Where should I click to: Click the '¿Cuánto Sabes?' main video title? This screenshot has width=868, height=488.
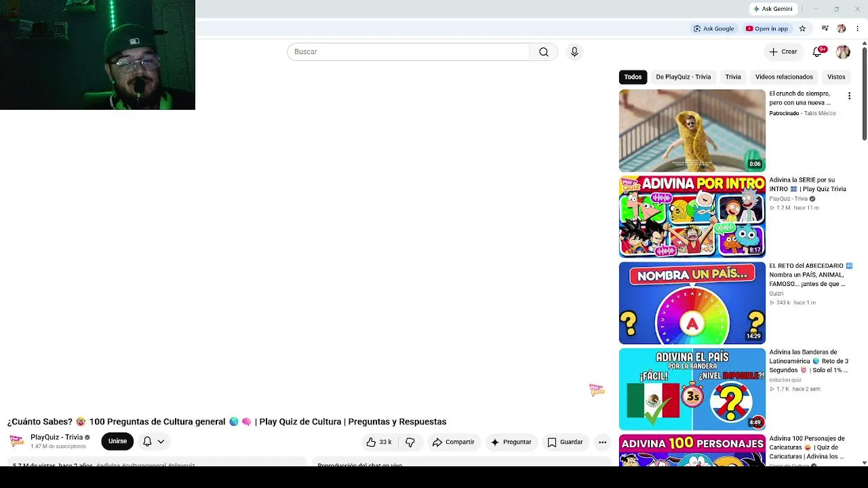[x=226, y=422]
